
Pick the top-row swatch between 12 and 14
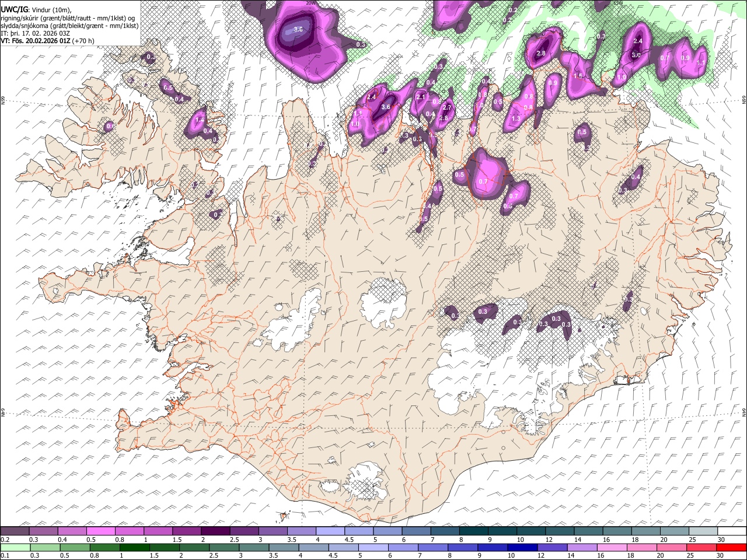pyautogui.click(x=560, y=531)
